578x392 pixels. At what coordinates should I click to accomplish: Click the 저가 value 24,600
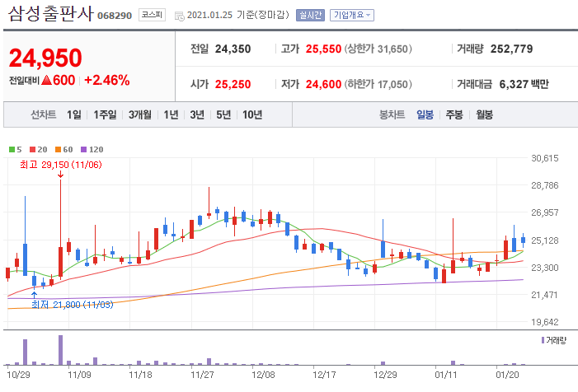[323, 84]
